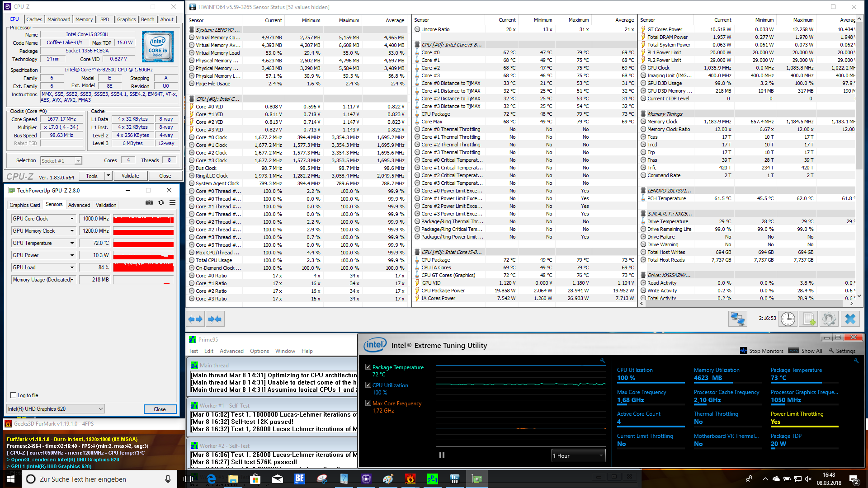868x488 pixels.
Task: Switch to Memory tab in CPU-Z
Action: [84, 19]
